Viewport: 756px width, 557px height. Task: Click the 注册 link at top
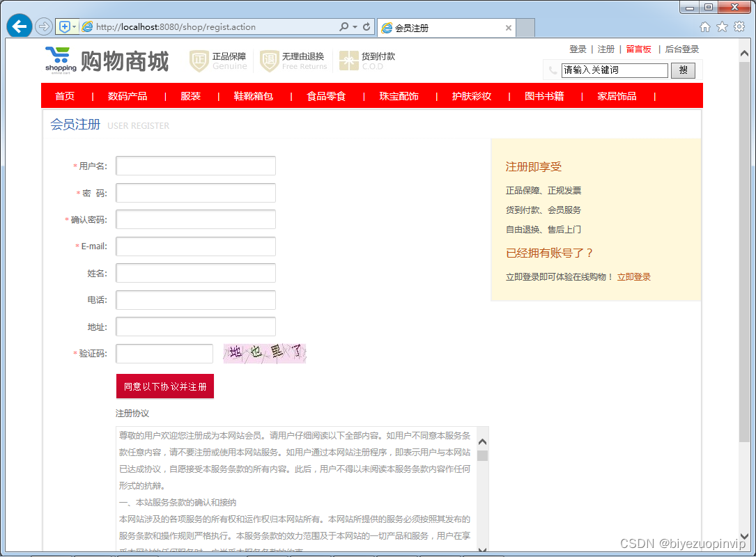(x=605, y=49)
